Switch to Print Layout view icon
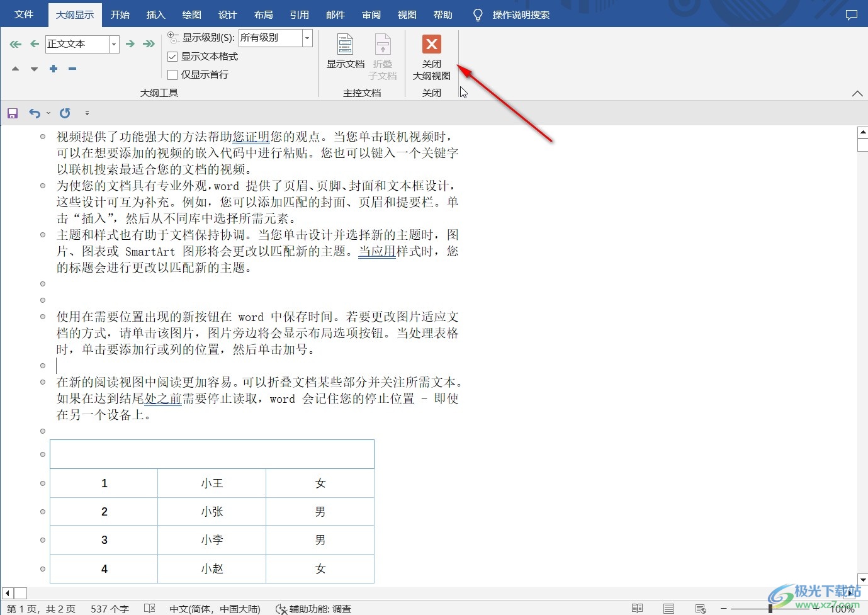 [x=669, y=609]
